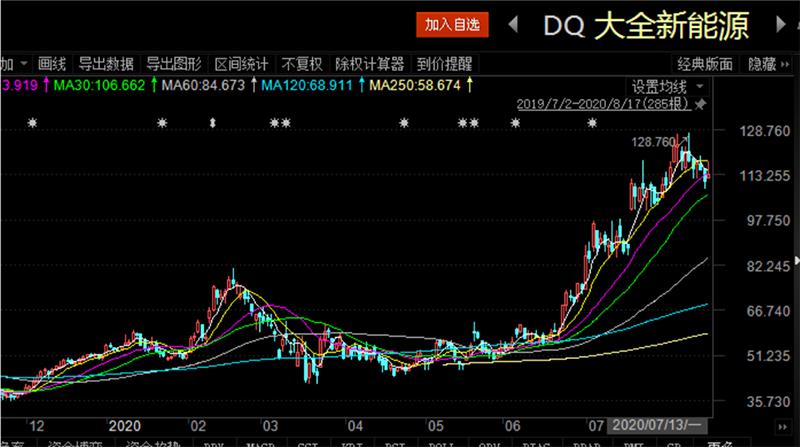The width and height of the screenshot is (800, 448).
Task: Select the MA60:84.673 indicator label
Action: pos(204,85)
